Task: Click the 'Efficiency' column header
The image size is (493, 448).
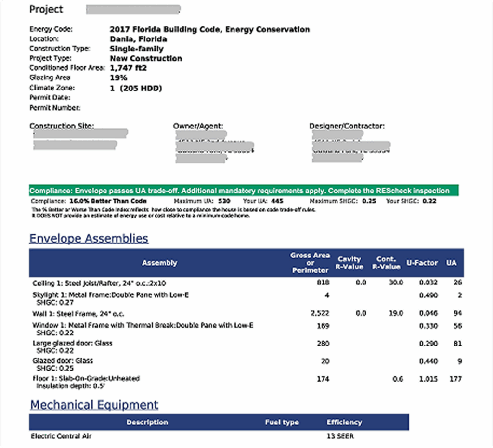Action: 344,422
